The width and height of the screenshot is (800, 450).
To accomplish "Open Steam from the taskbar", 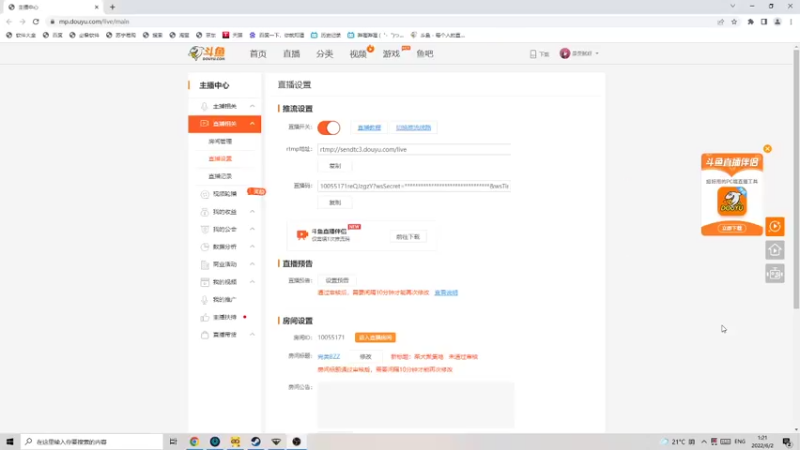I will point(256,441).
